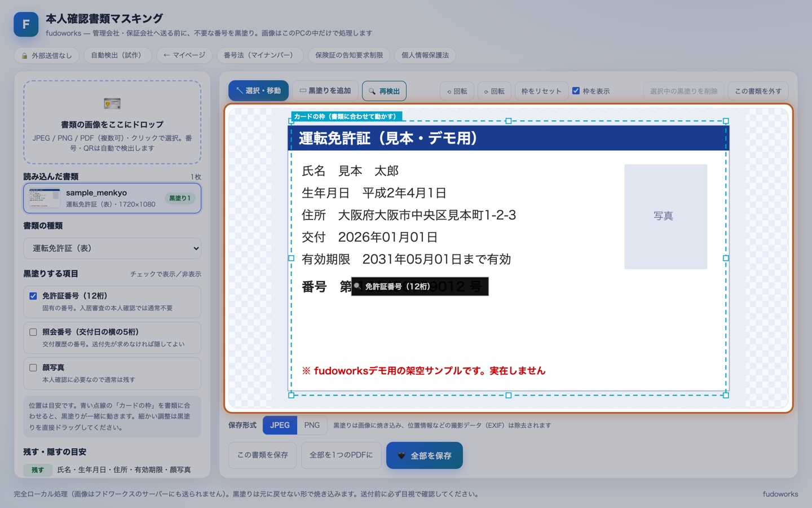Select the 免許証番号（12桁） black mask
Viewport: 812px width, 508px height.
[x=420, y=286]
